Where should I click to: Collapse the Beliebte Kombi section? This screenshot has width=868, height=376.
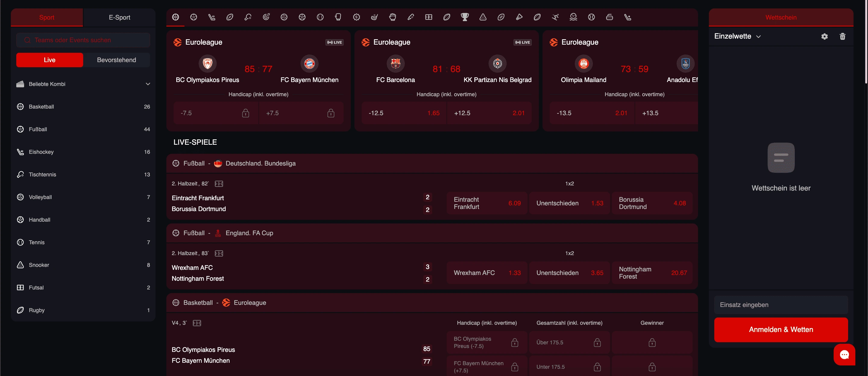148,84
